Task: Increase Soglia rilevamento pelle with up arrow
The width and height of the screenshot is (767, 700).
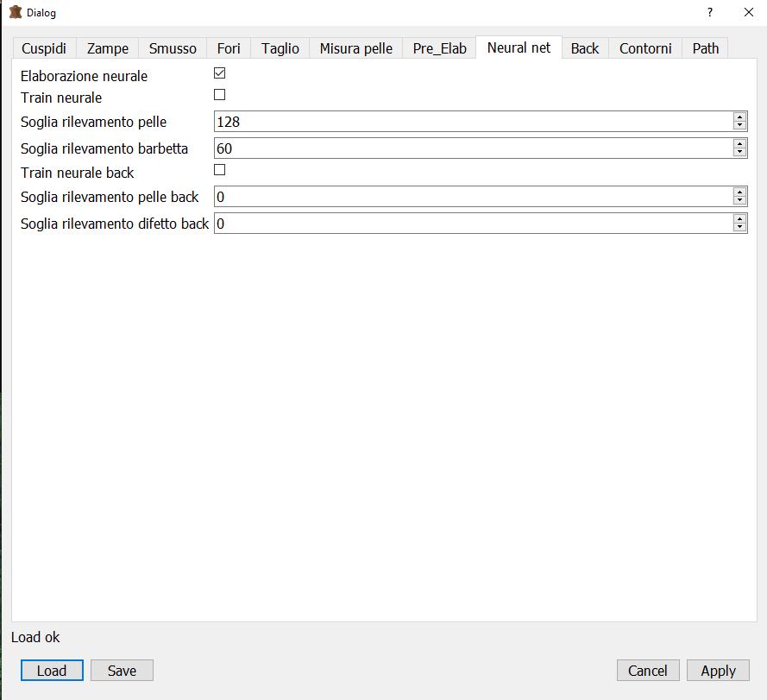Action: [739, 117]
